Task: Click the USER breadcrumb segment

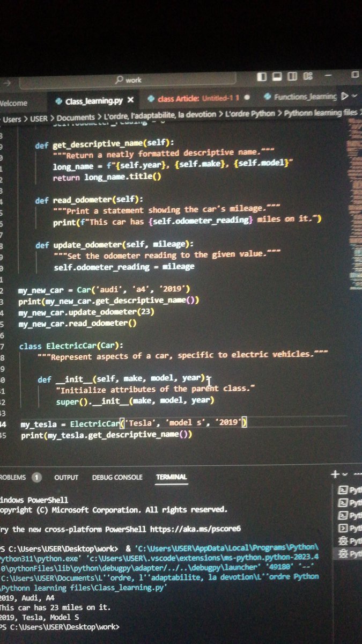Action: pos(39,118)
